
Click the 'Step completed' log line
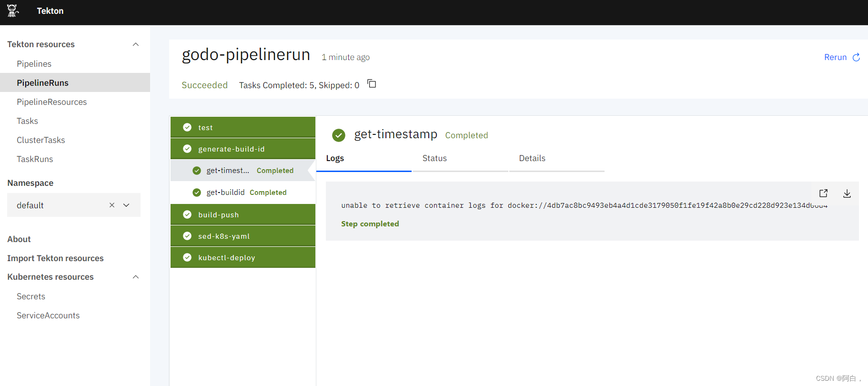(x=370, y=223)
